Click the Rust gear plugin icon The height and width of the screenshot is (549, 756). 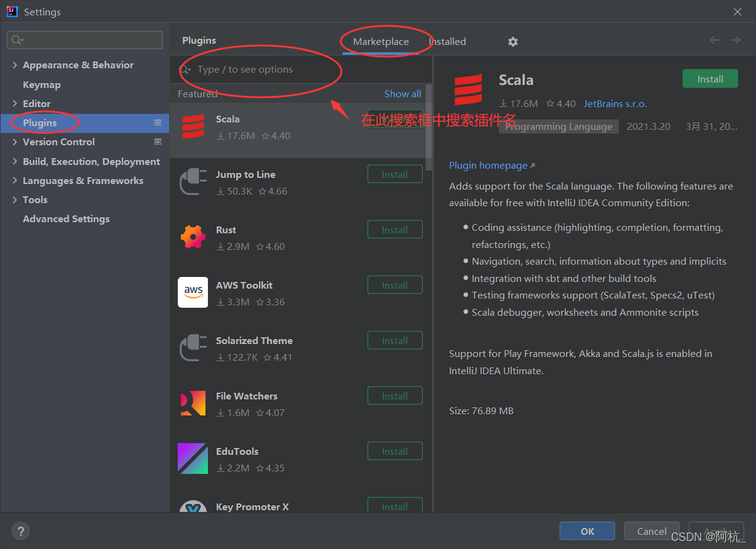pos(193,237)
